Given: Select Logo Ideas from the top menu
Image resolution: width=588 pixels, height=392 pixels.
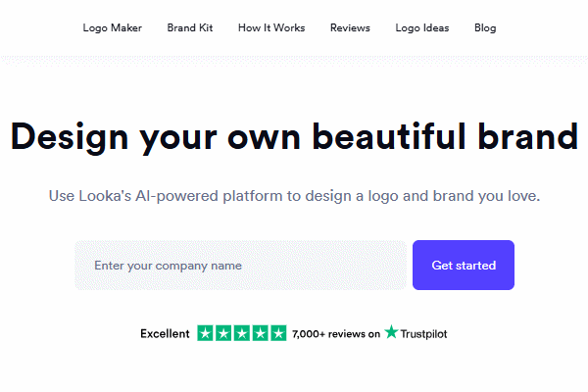Looking at the screenshot, I should pos(421,28).
